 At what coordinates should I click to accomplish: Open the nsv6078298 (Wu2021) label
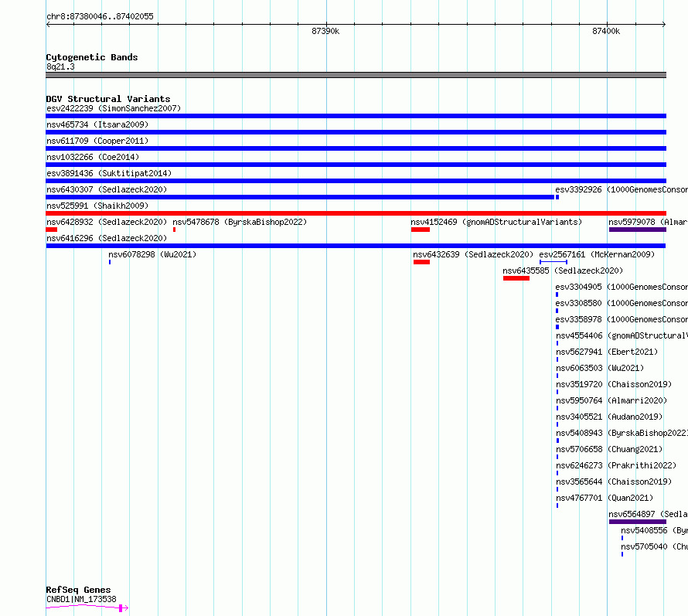pos(152,254)
